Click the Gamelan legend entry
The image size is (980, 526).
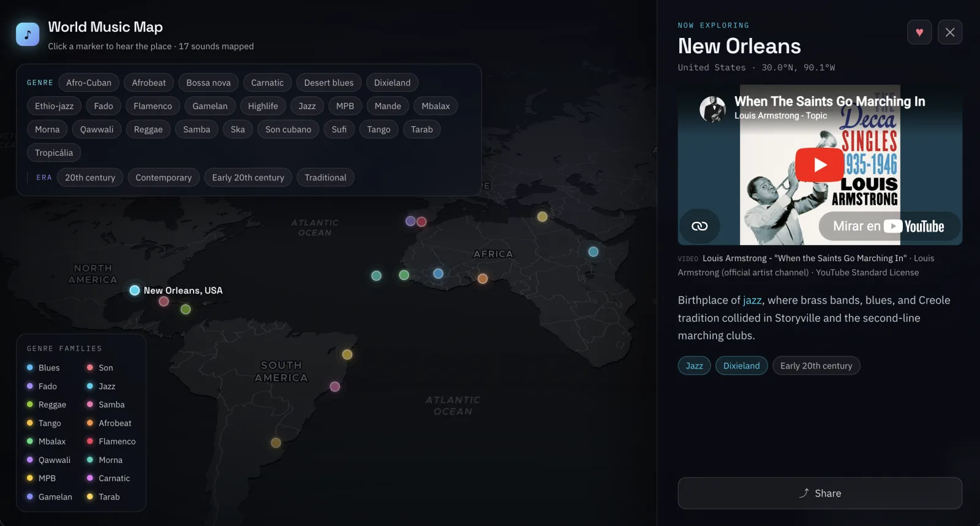pyautogui.click(x=50, y=497)
